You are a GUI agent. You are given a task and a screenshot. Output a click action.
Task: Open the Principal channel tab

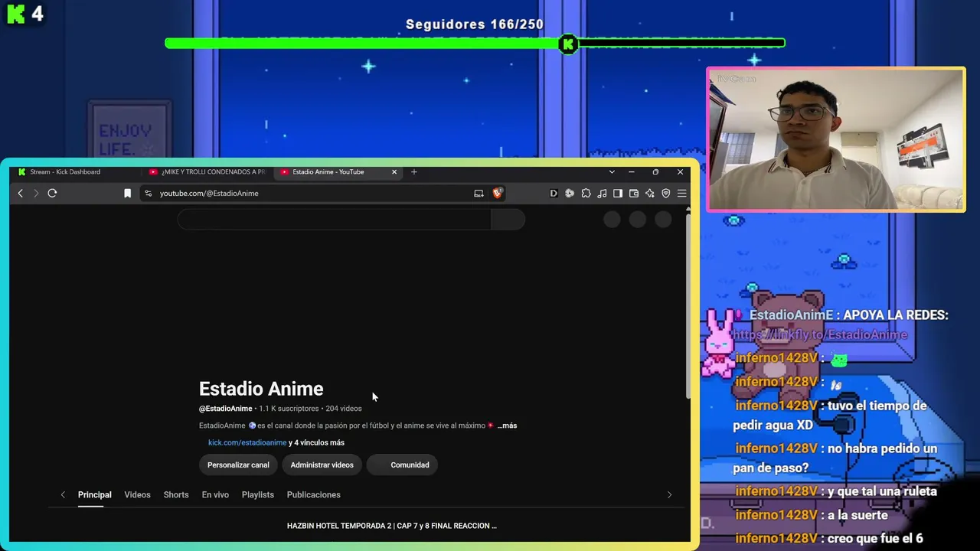coord(95,494)
